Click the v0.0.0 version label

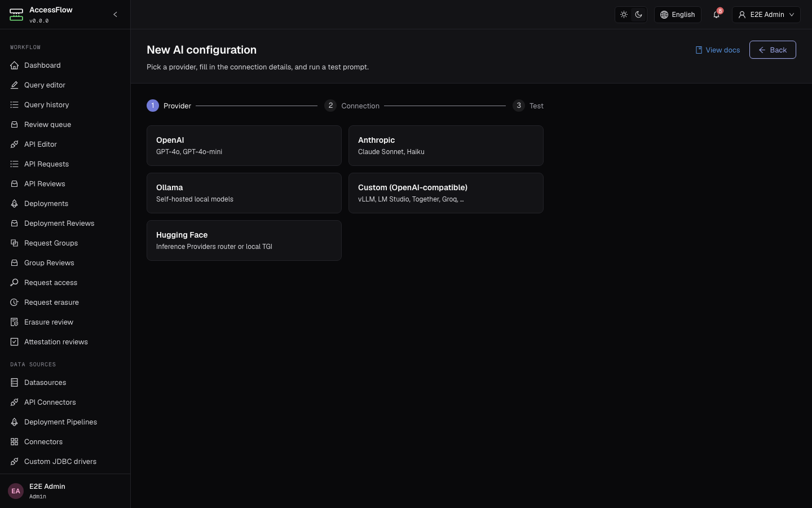pos(39,21)
